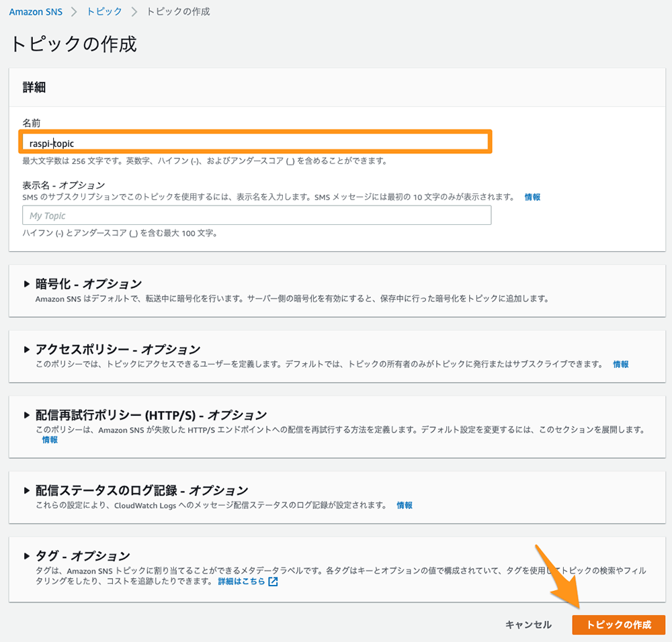
Task: Open the トピック breadcrumb link
Action: tap(104, 11)
